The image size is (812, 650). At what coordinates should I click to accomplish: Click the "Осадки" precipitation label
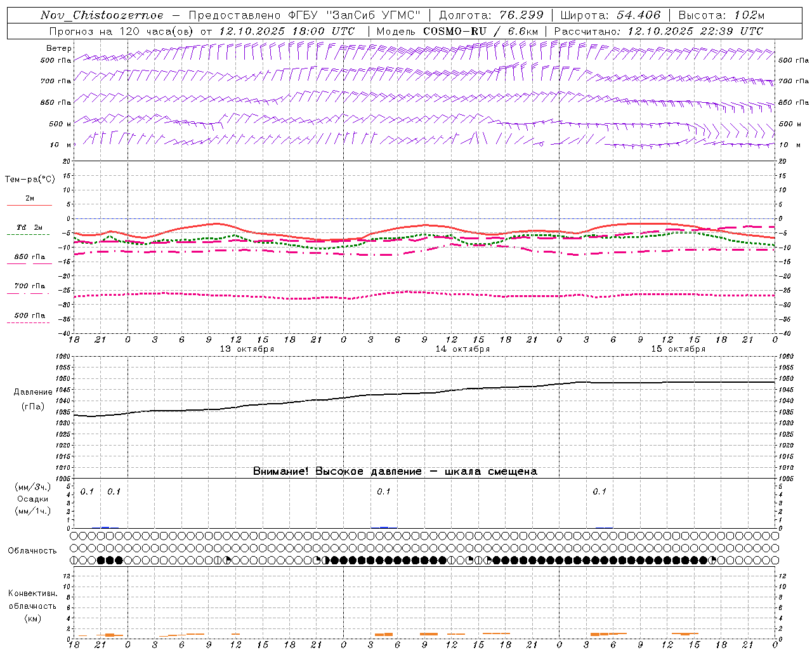coord(32,499)
